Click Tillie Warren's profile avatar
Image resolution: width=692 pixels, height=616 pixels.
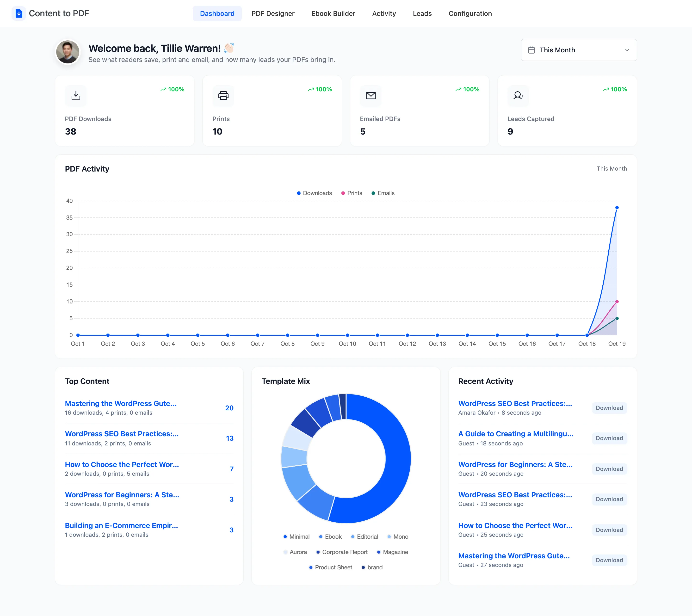(x=68, y=52)
